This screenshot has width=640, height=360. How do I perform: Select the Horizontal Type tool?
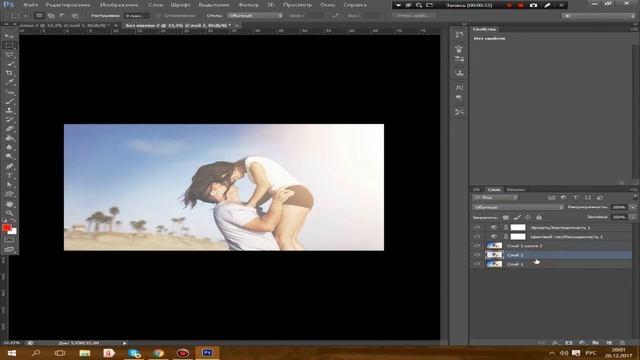(9, 176)
